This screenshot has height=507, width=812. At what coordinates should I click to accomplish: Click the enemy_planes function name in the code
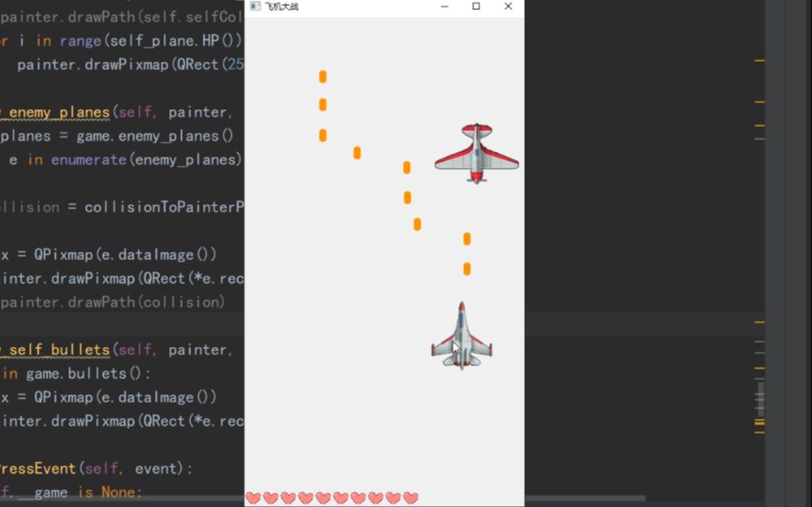coord(55,112)
